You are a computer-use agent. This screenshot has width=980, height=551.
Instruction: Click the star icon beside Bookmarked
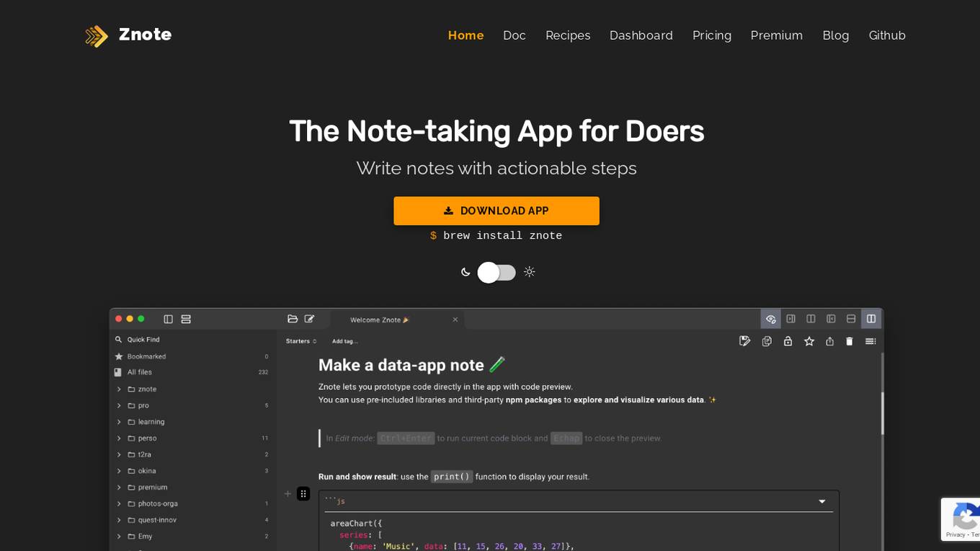point(119,356)
